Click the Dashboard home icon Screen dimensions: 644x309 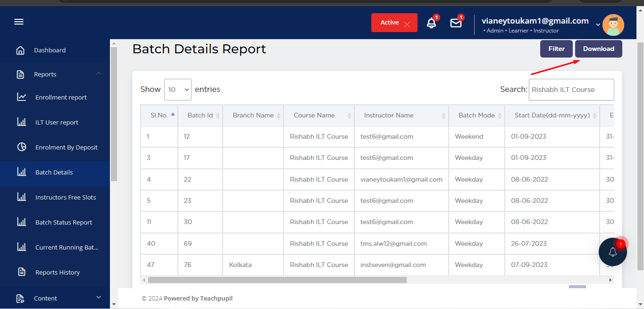tap(20, 50)
